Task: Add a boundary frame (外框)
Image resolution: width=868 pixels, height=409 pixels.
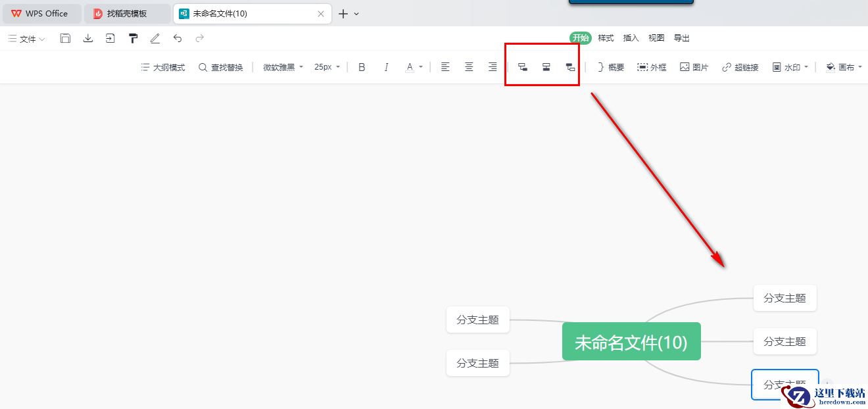Action: click(652, 67)
